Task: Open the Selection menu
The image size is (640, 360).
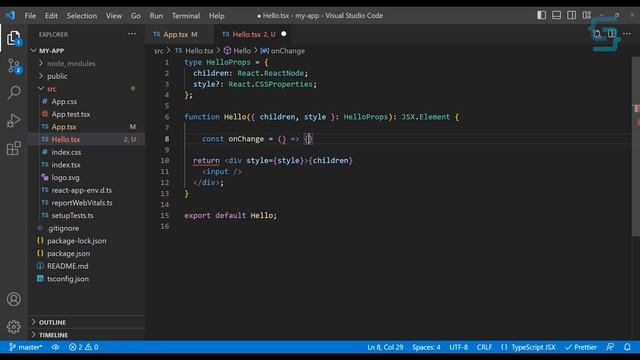Action: pyautogui.click(x=82, y=16)
